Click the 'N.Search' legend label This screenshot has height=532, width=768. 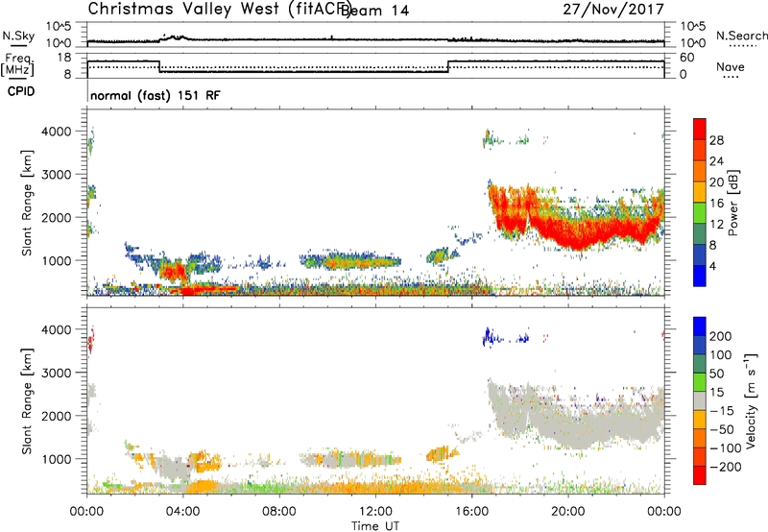click(741, 36)
